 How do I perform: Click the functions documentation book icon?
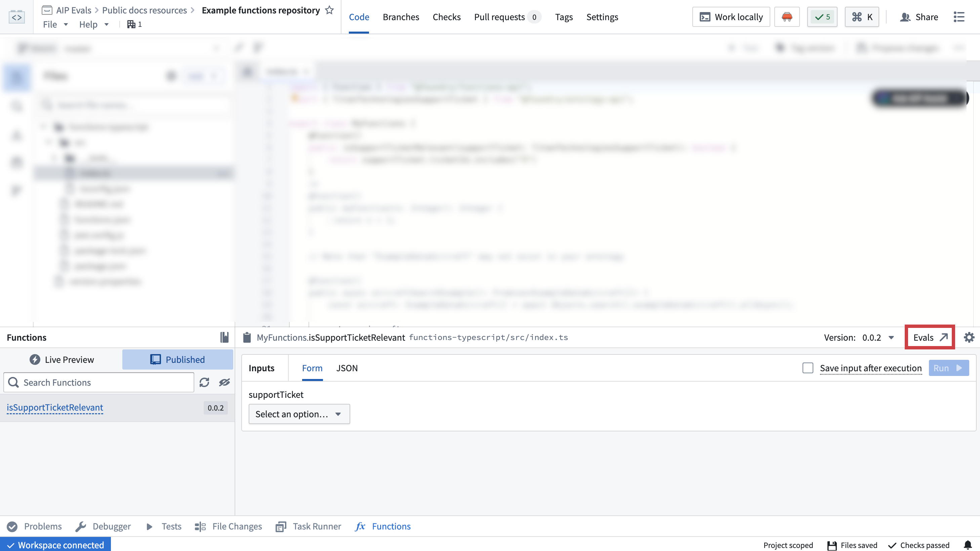tap(224, 337)
